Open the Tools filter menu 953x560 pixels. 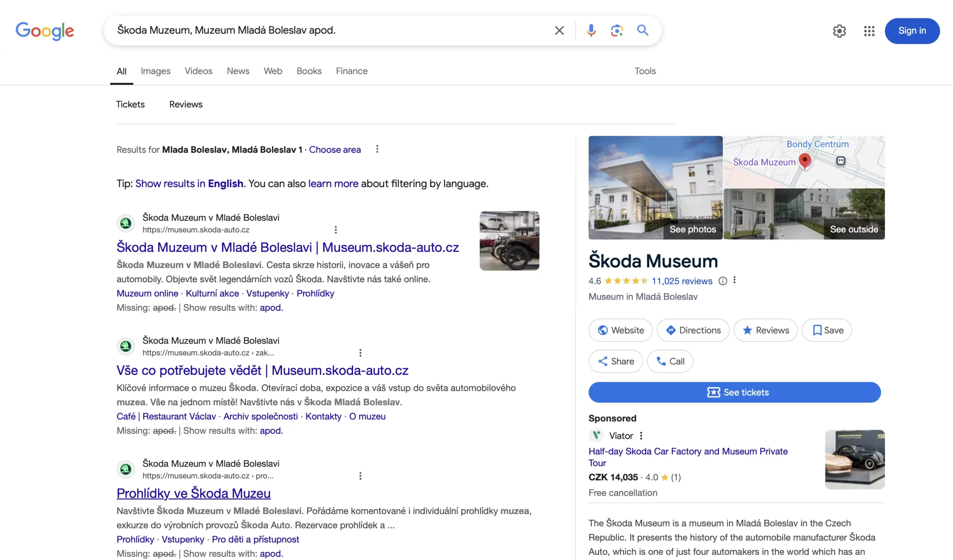[645, 71]
